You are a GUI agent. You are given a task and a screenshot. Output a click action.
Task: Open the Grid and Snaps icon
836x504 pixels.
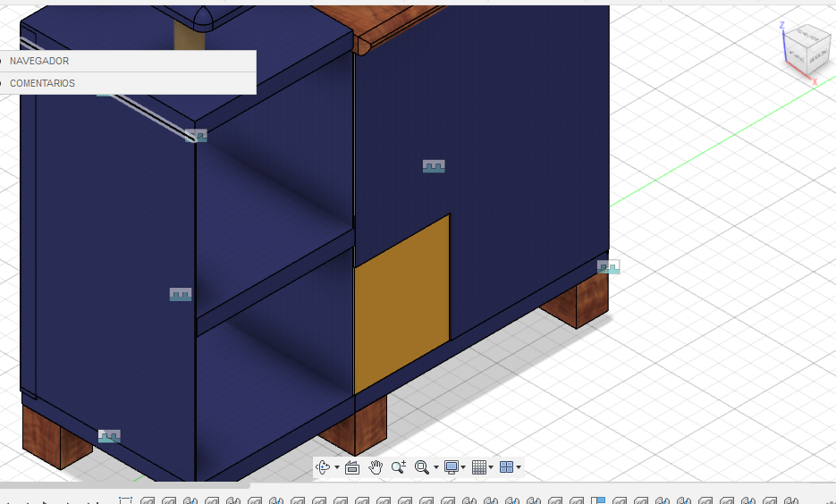coord(478,467)
